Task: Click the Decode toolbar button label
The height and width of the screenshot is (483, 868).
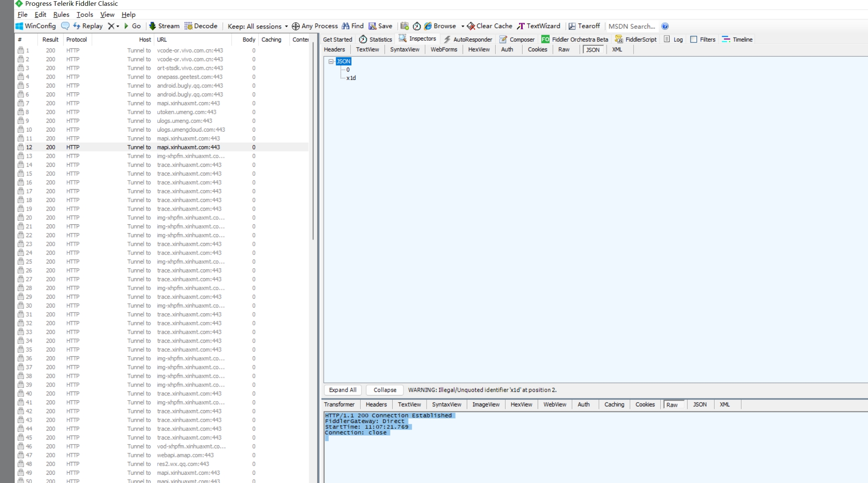Action: 206,26
